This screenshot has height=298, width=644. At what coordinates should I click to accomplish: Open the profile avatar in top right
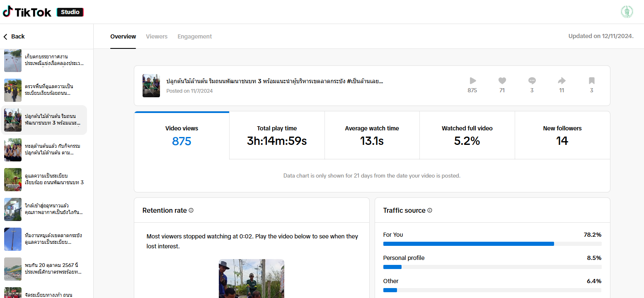point(627,12)
